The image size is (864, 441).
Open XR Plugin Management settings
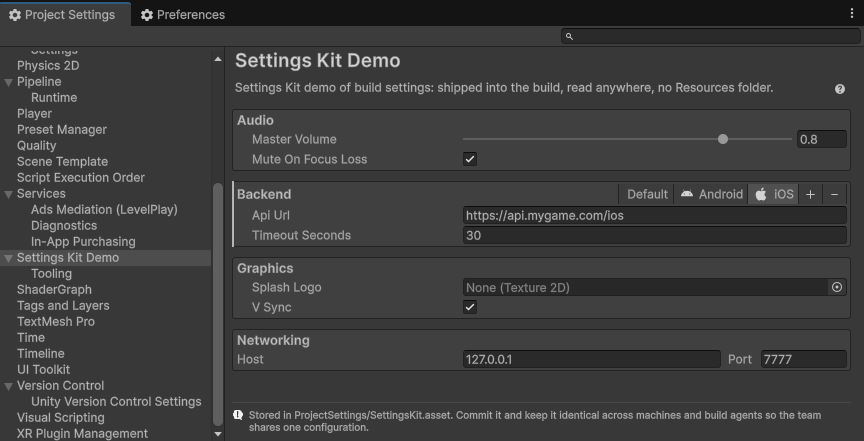[83, 433]
